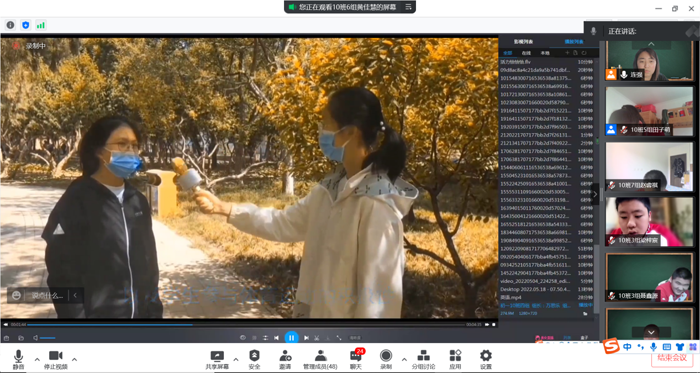
Task: Click the 说点什么 comment input field
Action: (47, 295)
